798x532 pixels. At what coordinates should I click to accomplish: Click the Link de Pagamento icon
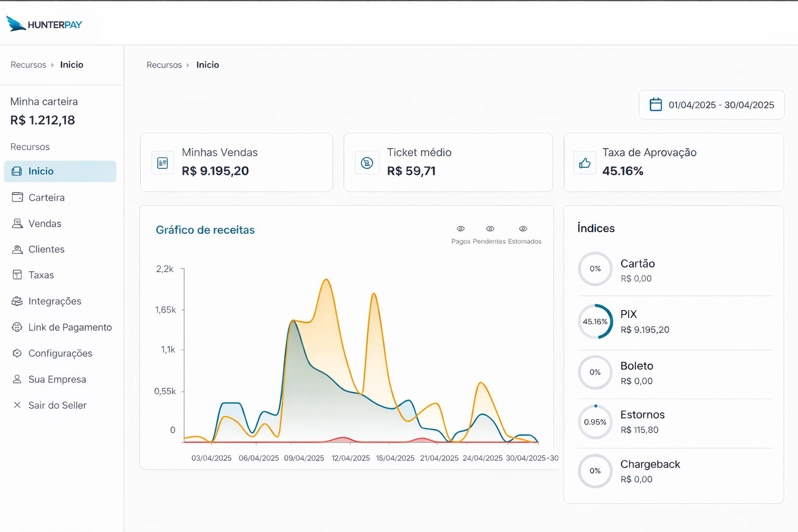coord(17,327)
